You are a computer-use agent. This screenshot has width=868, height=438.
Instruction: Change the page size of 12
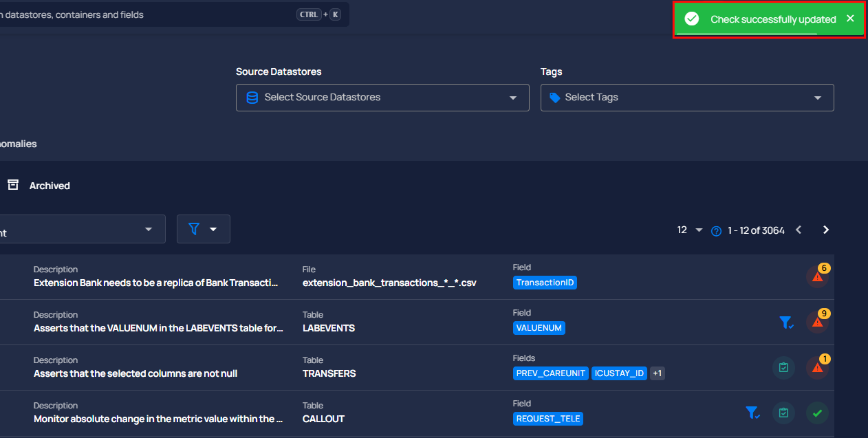[689, 230]
